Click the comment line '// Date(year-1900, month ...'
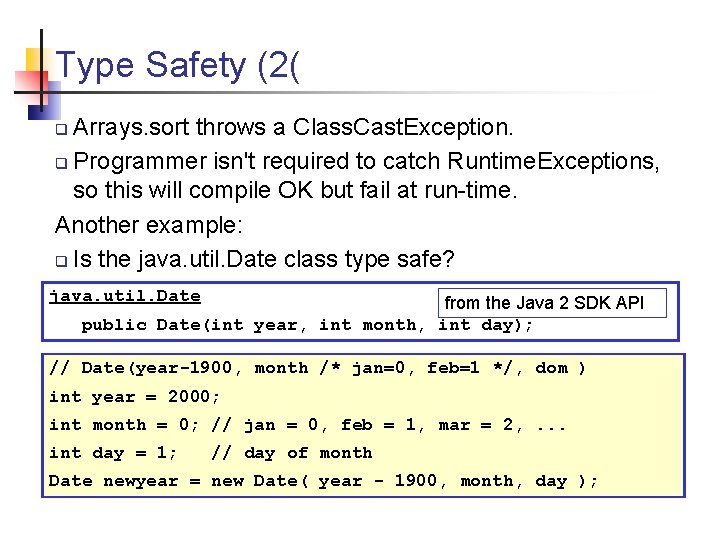The image size is (720, 540). 317,368
